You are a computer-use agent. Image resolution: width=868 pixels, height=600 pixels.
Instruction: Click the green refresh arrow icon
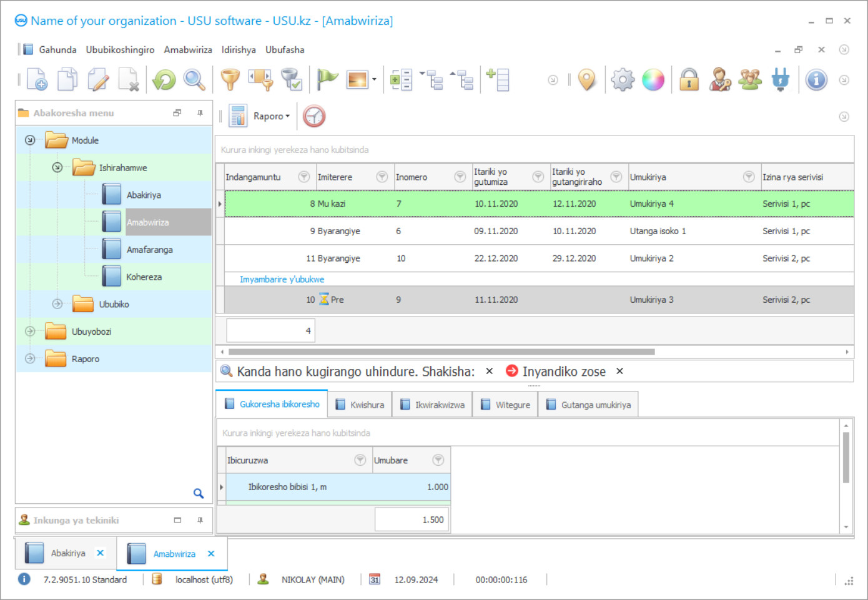tap(164, 80)
